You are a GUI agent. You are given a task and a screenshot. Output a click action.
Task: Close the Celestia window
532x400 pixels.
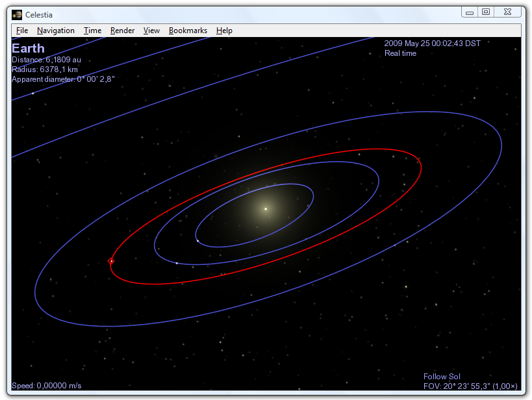pos(507,12)
